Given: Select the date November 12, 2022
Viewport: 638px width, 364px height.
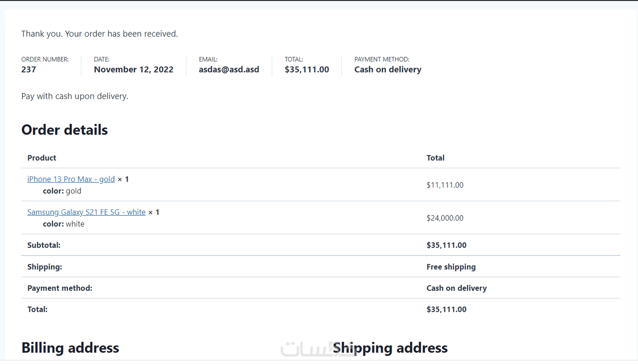Looking at the screenshot, I should 134,70.
